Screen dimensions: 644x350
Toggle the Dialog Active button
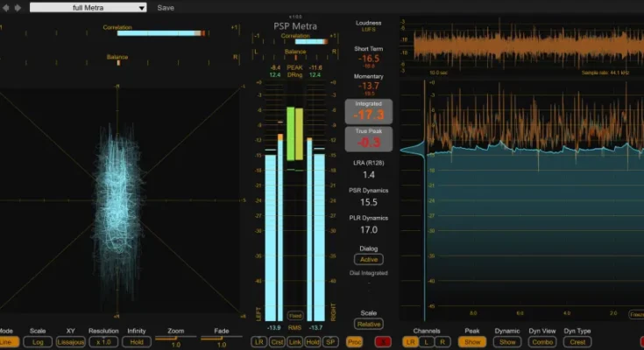pos(369,259)
